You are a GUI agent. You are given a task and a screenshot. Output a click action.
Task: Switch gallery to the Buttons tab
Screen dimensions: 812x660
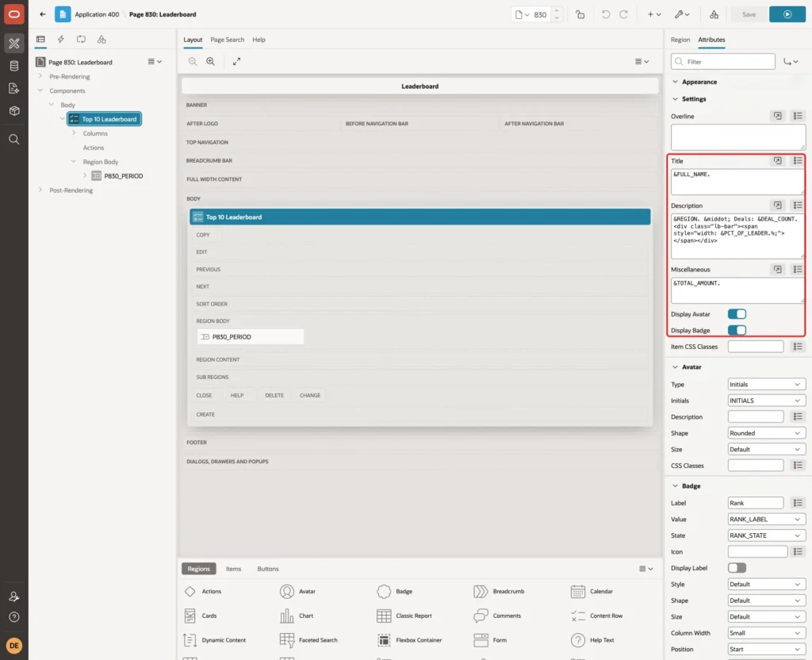268,569
